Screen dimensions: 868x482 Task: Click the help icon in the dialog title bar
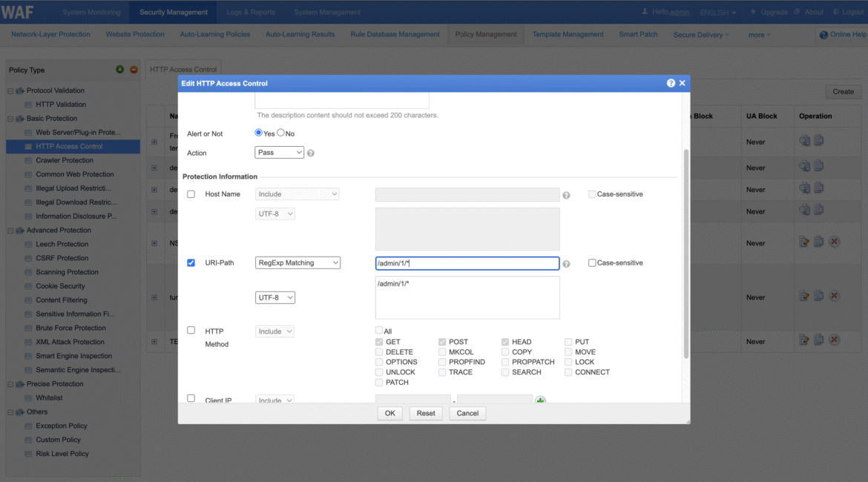(x=671, y=82)
